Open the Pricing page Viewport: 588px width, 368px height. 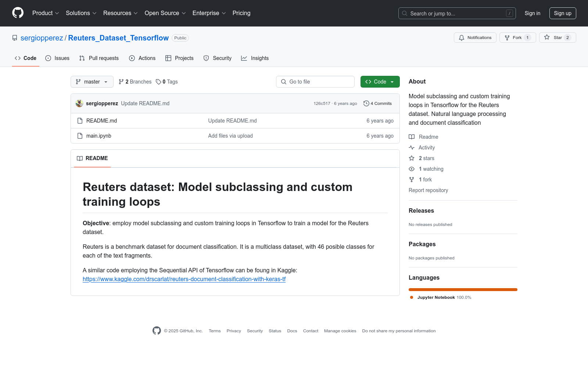pyautogui.click(x=241, y=13)
